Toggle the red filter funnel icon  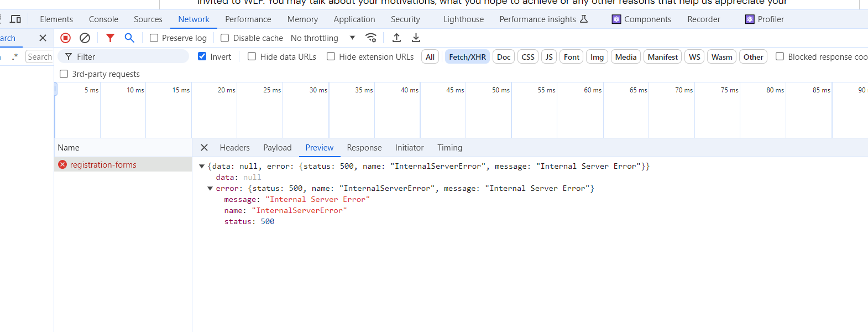(x=110, y=38)
